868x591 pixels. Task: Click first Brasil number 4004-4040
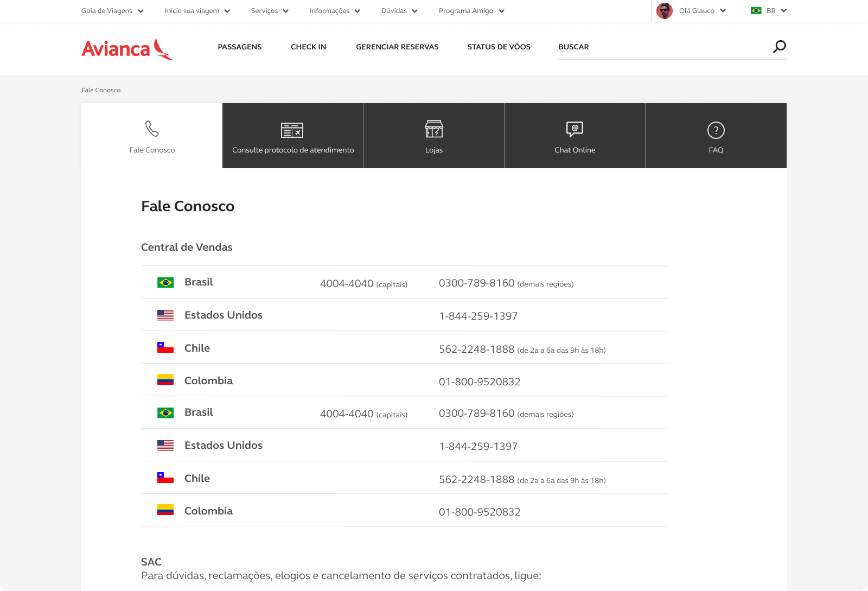pos(347,283)
